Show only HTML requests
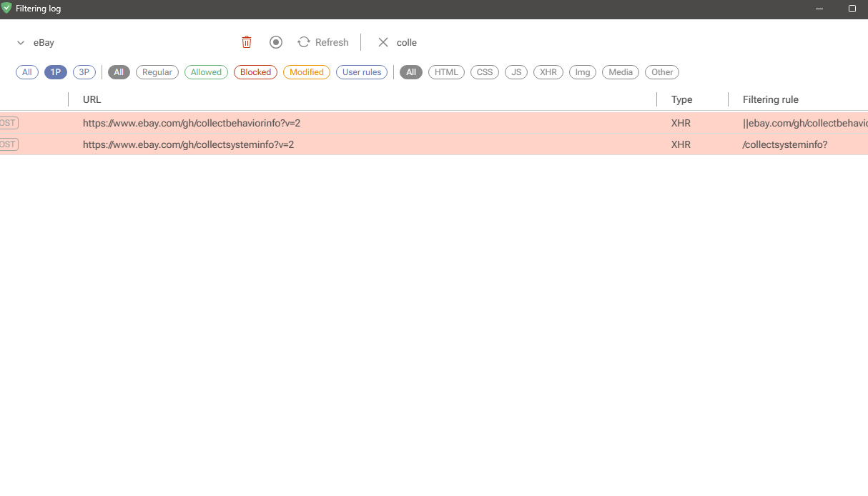Image resolution: width=868 pixels, height=496 pixels. tap(446, 71)
